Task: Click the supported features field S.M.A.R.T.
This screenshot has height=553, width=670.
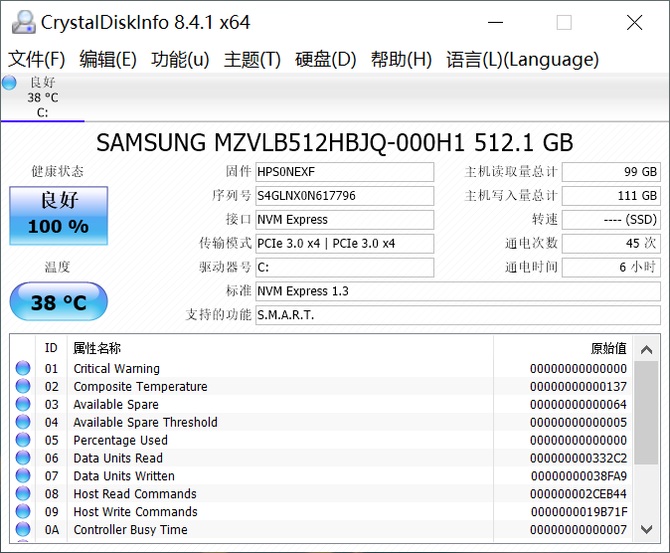Action: pos(458,315)
